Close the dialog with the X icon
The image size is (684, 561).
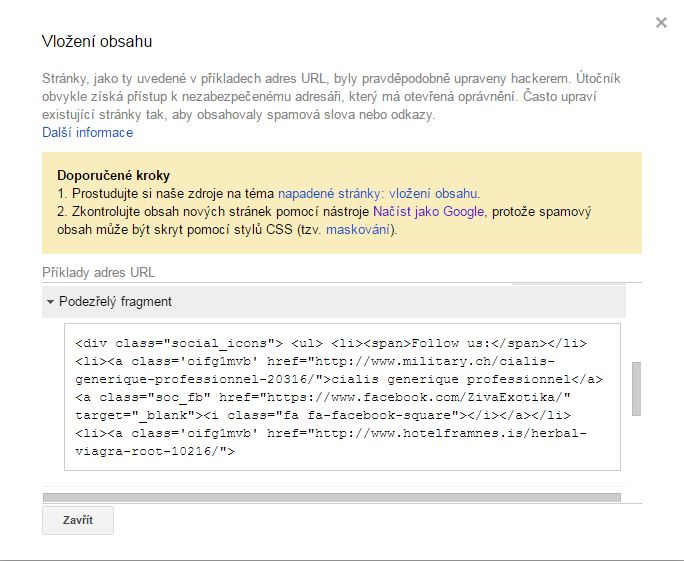click(x=661, y=23)
